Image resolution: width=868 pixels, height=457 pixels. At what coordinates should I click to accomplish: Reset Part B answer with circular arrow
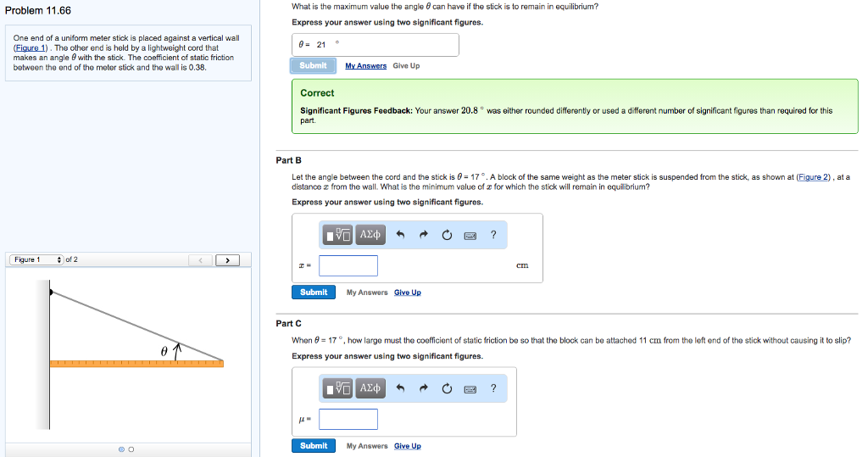pyautogui.click(x=447, y=235)
